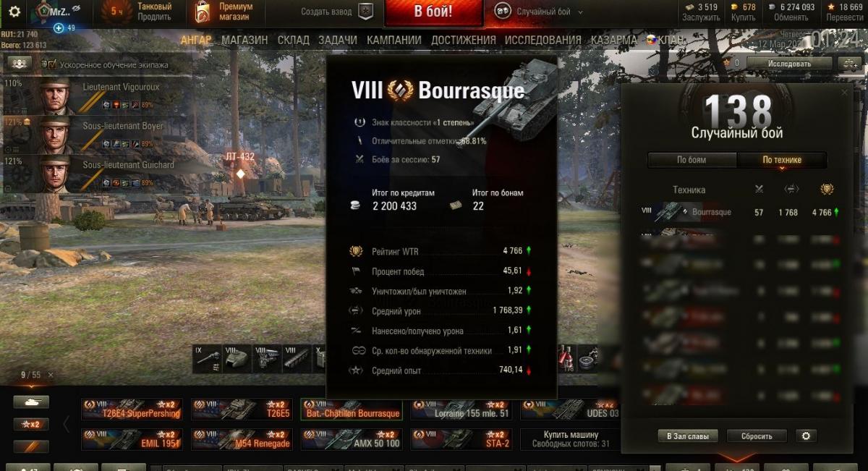Open the settings gear menu
Image resolution: width=868 pixels, height=471 pixels.
pyautogui.click(x=14, y=12)
